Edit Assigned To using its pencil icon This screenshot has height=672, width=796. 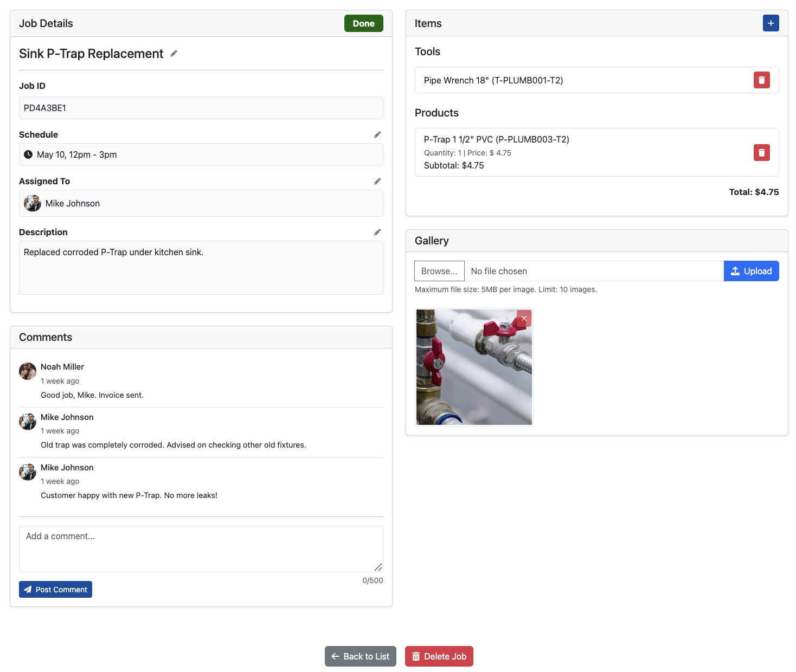(377, 181)
